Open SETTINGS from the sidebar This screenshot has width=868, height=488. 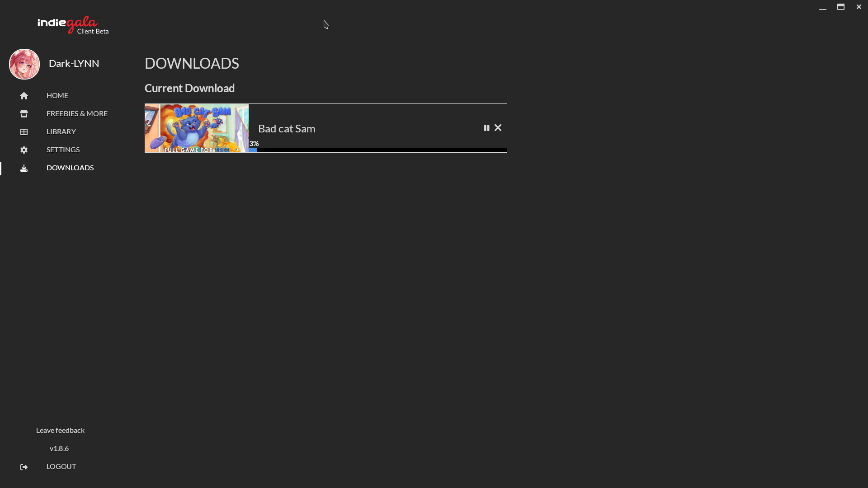tap(63, 150)
